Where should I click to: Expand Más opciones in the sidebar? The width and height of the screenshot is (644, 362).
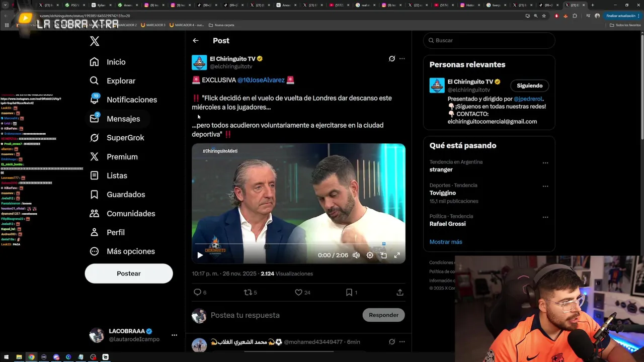coord(122,251)
